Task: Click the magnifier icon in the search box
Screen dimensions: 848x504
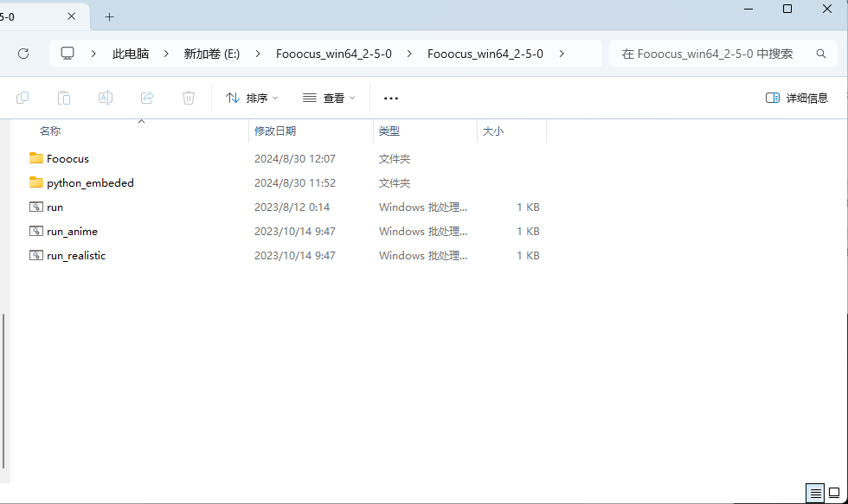Action: 821,54
